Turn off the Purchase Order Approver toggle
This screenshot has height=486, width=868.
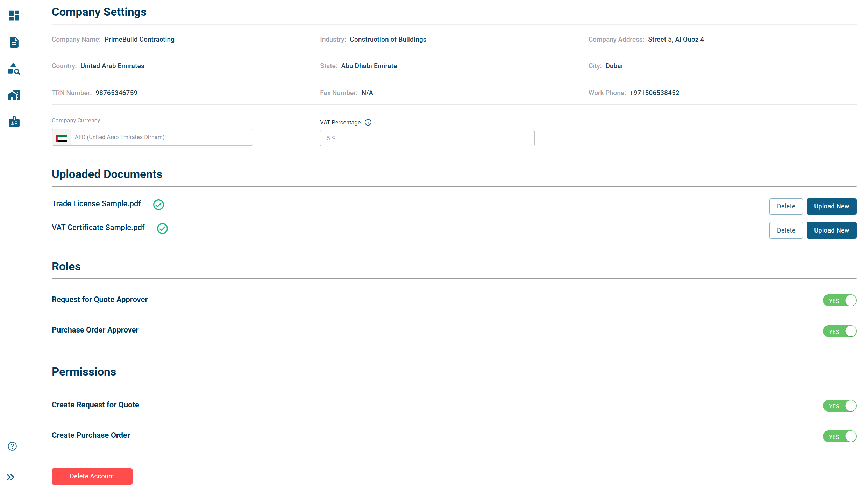pos(840,331)
